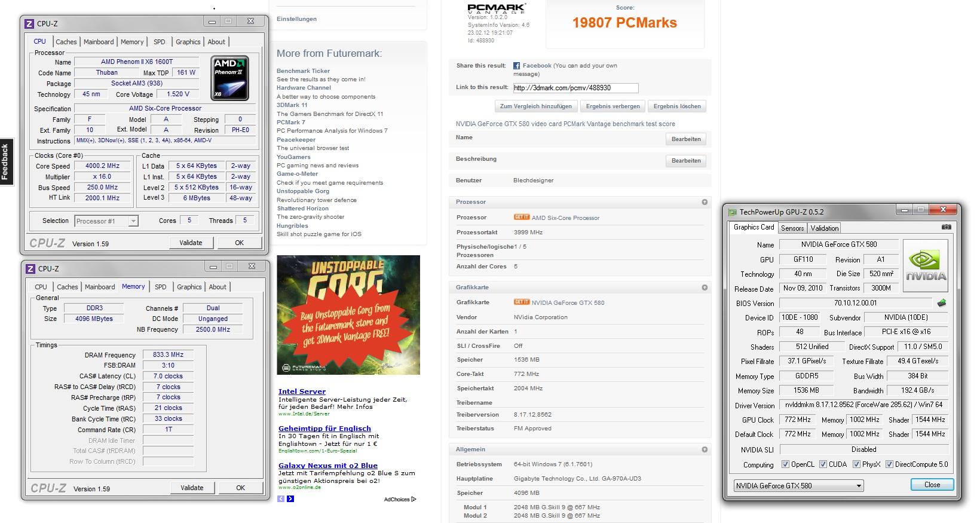Open the YouGamers link
The image size is (980, 523).
click(293, 157)
